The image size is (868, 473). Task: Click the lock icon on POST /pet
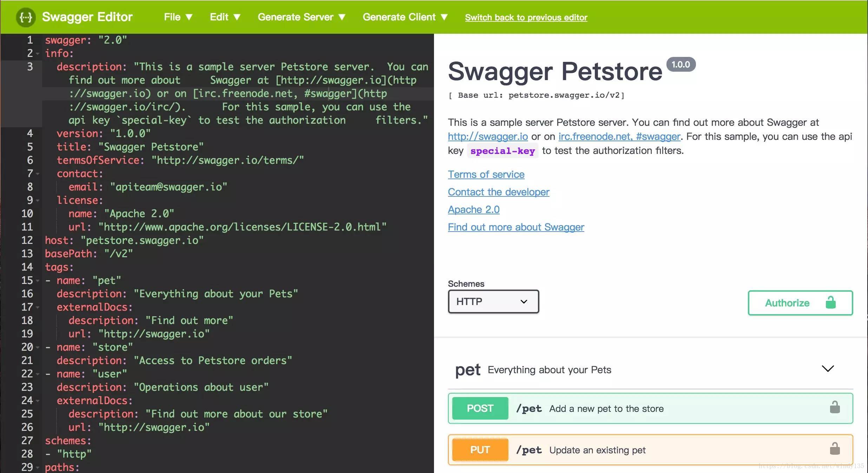[x=834, y=408]
